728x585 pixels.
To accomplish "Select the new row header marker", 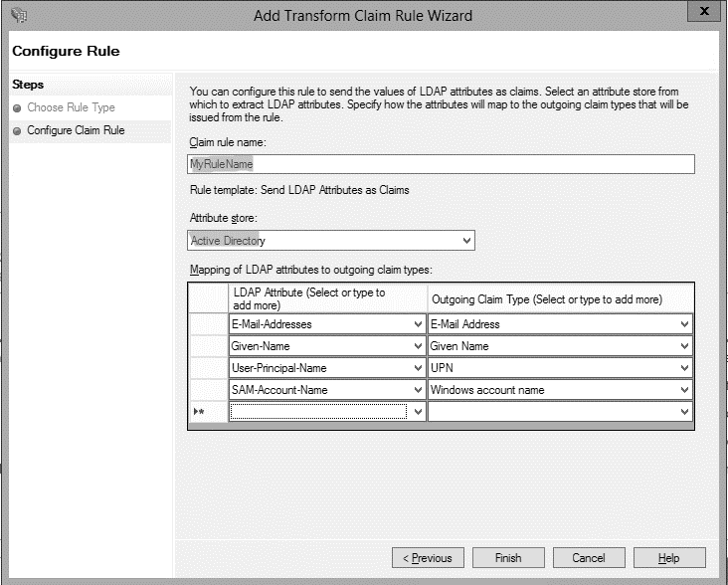I will (x=207, y=412).
